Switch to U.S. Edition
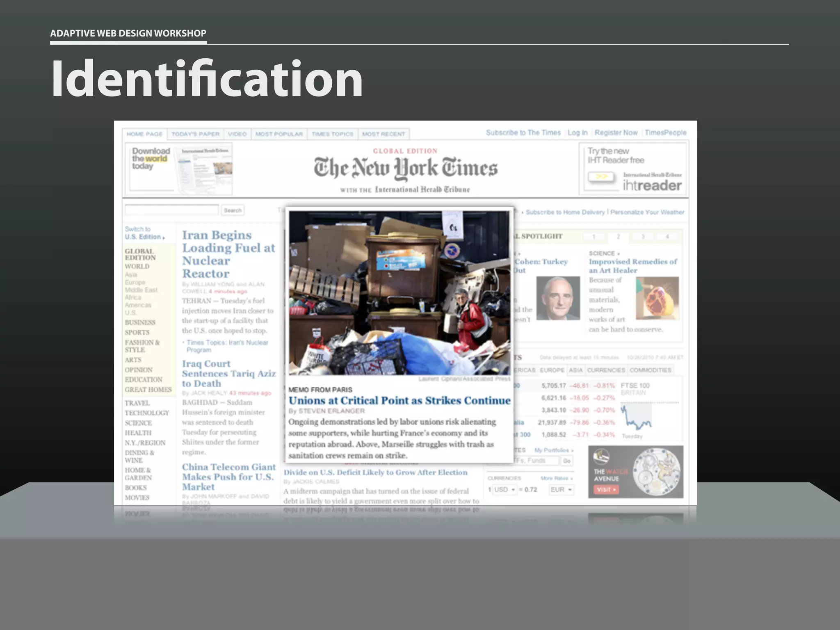Image resolution: width=840 pixels, height=630 pixels. (x=144, y=237)
